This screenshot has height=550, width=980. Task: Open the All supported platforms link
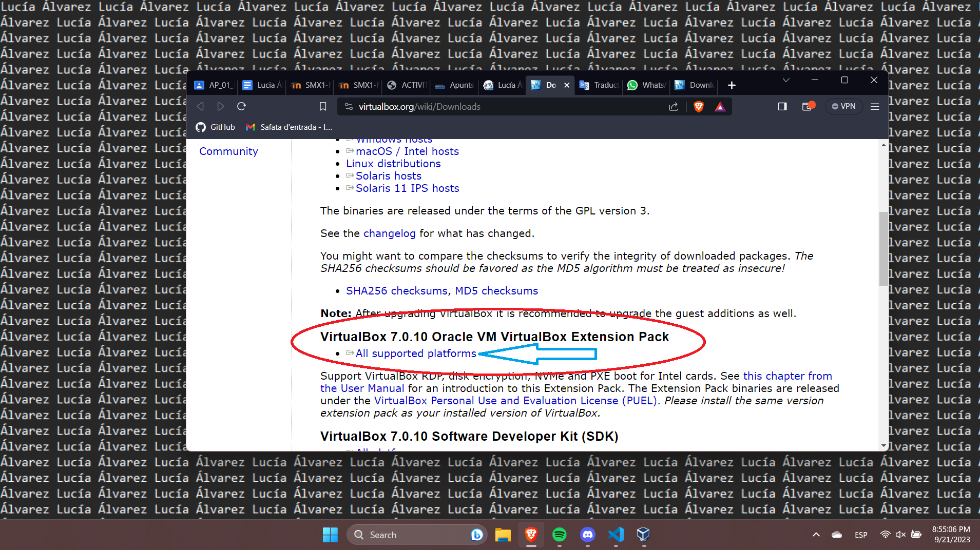pyautogui.click(x=415, y=353)
